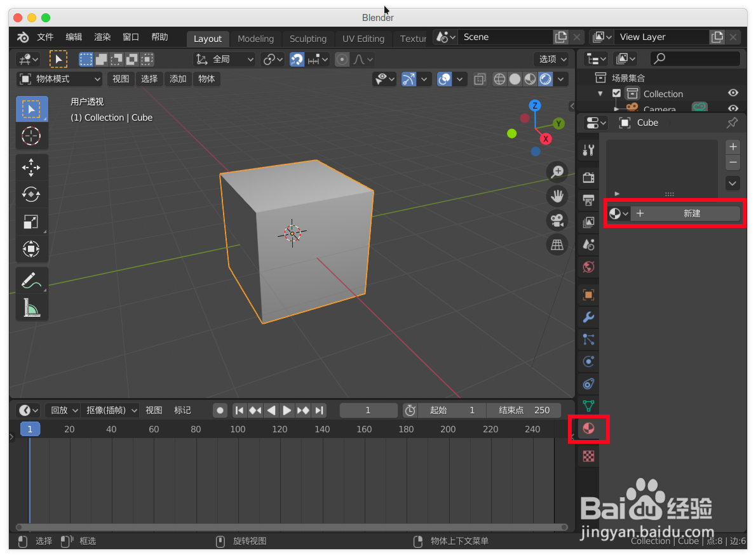This screenshot has height=558, width=756.
Task: Open View Layer properties tab
Action: [x=589, y=222]
